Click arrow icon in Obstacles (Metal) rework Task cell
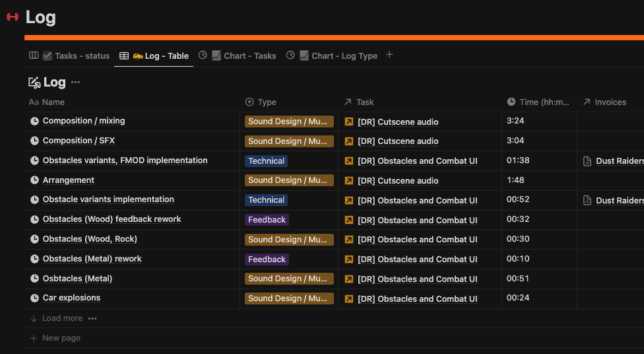 pyautogui.click(x=348, y=260)
